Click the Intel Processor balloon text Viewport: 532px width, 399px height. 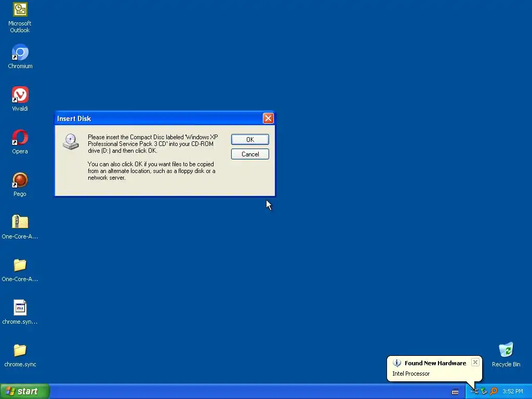coord(411,374)
